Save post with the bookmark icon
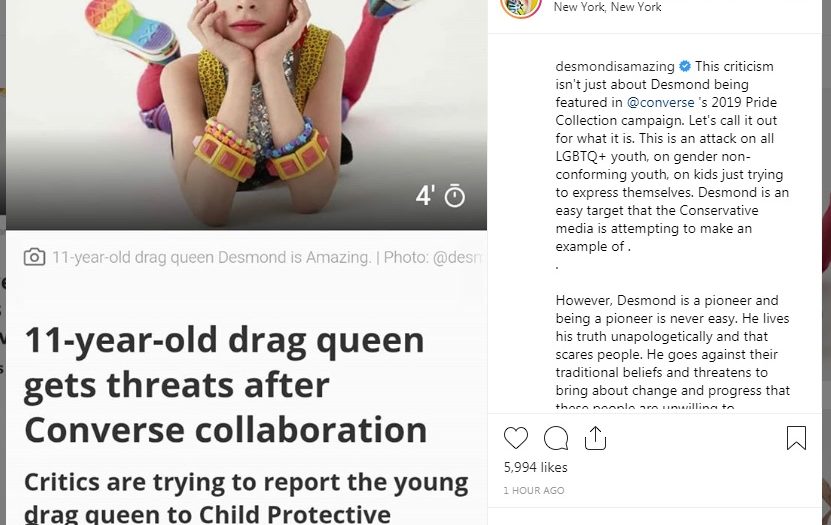Screen dimensions: 831x525 (796, 438)
